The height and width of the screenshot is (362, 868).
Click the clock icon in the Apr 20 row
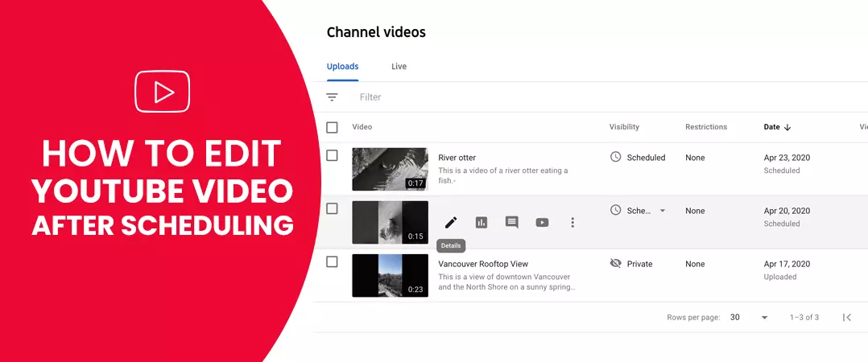click(615, 210)
